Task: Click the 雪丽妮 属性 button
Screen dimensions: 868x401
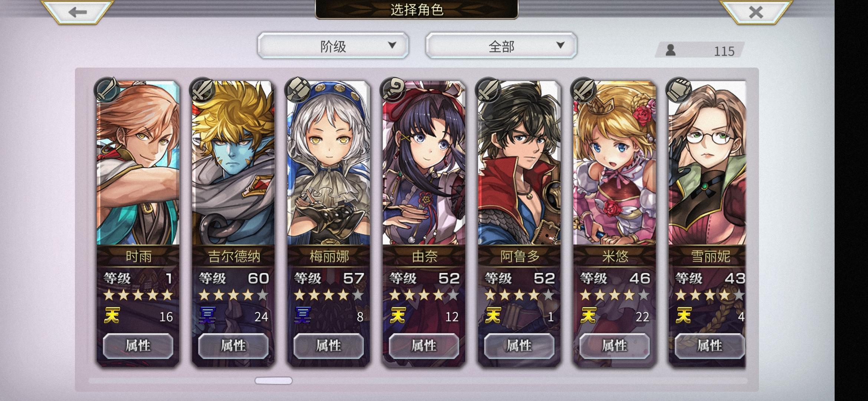Action: tap(709, 346)
